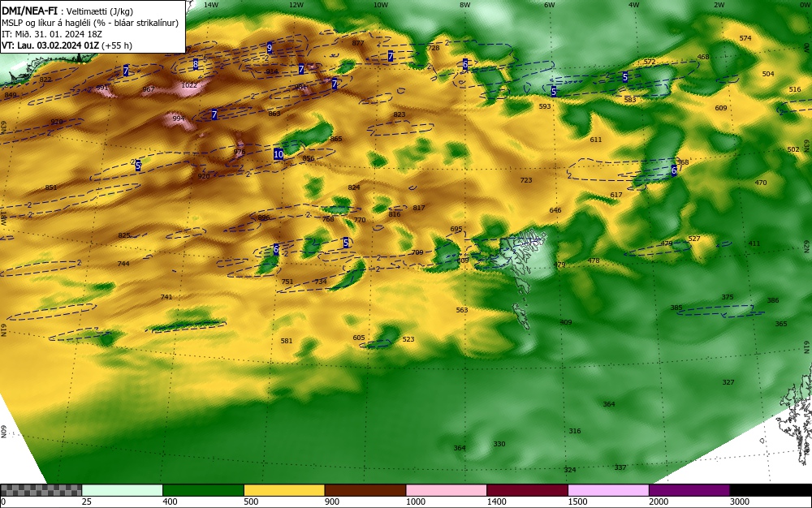Click the black above-3000 legend swatch
This screenshot has width=812, height=508.
point(771,490)
